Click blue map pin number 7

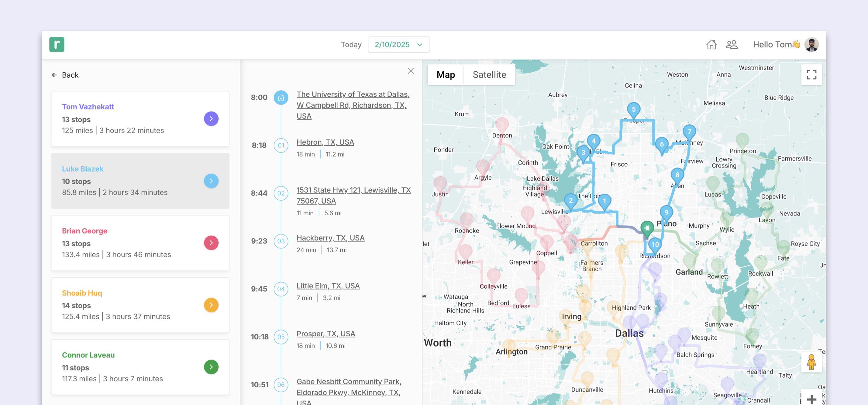click(689, 133)
